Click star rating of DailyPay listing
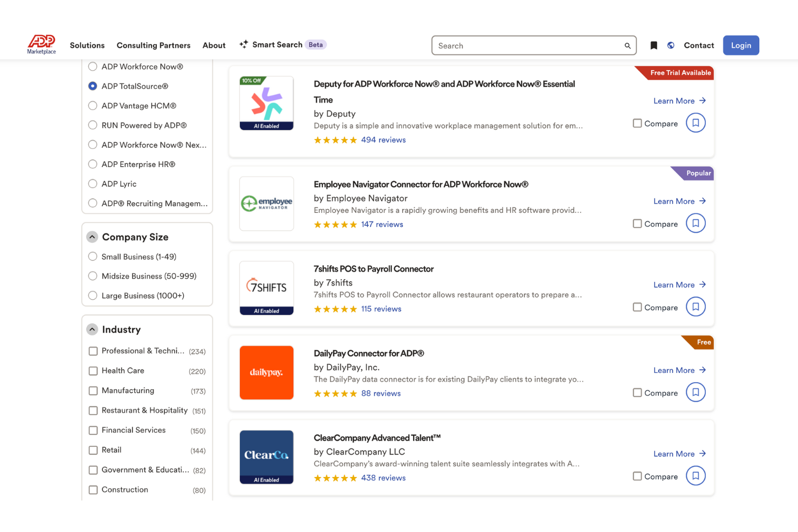 [x=335, y=394]
